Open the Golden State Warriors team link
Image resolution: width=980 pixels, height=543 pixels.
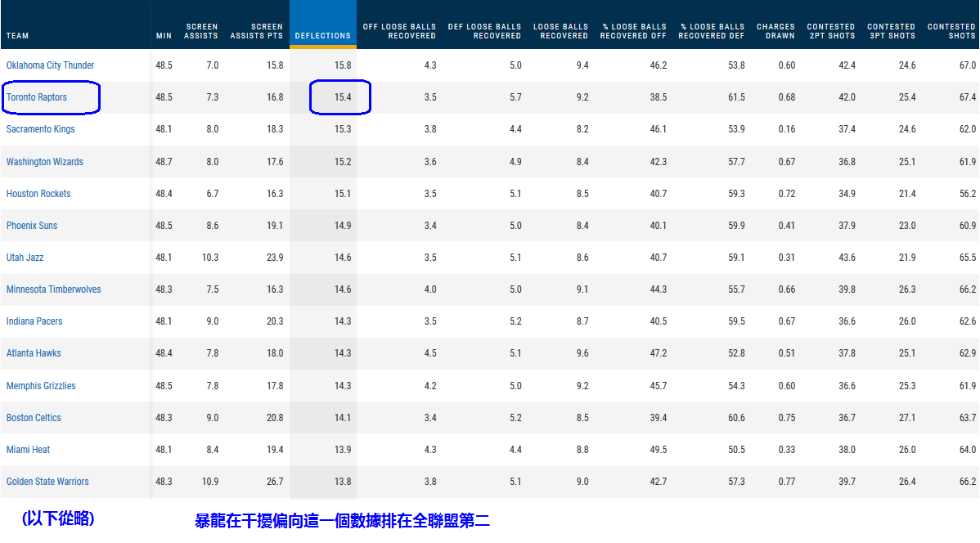click(47, 481)
